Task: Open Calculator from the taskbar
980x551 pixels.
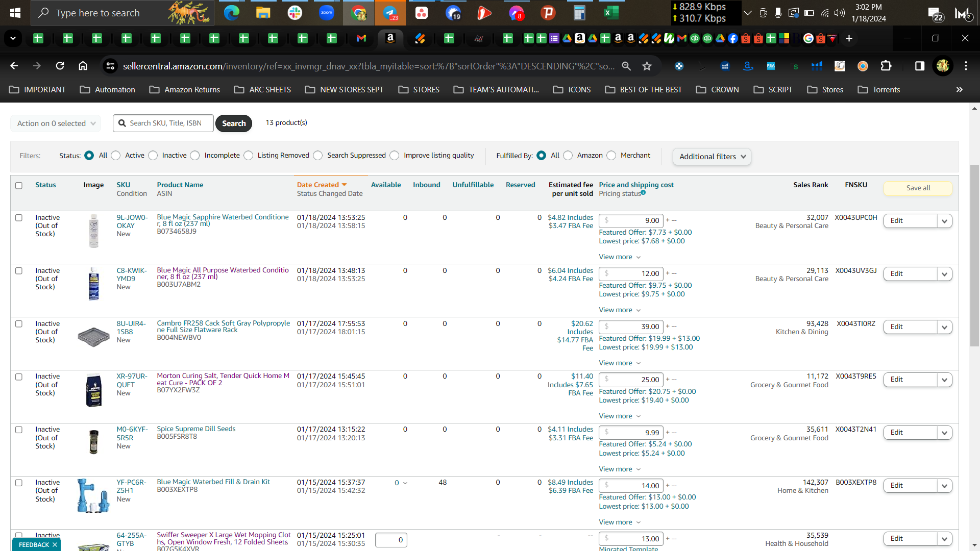Action: pos(579,13)
